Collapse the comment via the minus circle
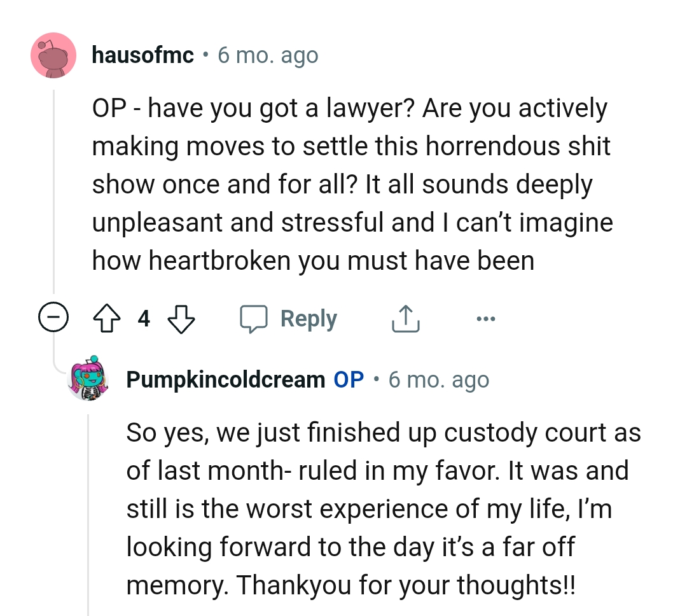The width and height of the screenshot is (687, 616). tap(54, 318)
